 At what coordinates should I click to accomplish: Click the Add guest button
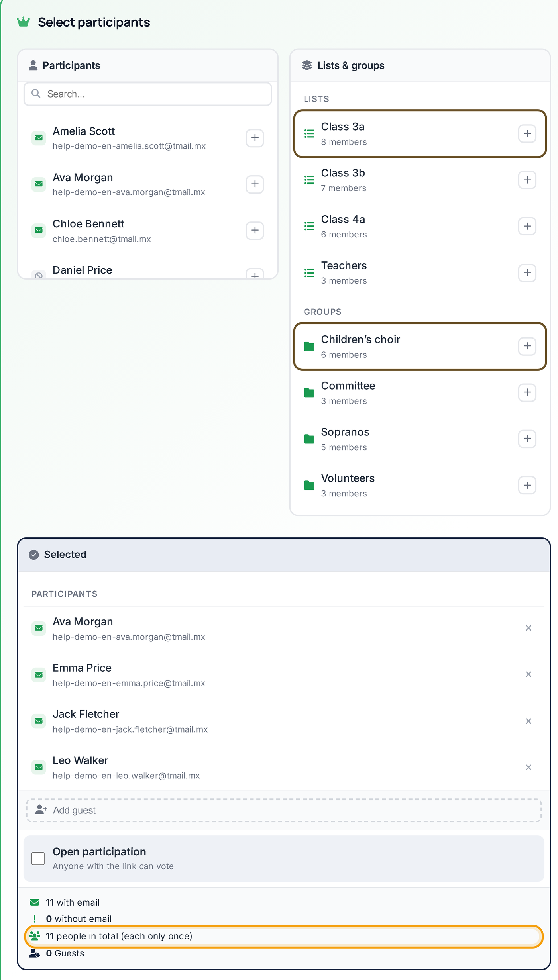tap(284, 810)
